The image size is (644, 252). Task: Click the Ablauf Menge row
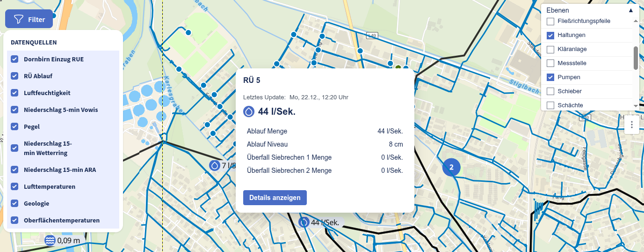click(325, 131)
